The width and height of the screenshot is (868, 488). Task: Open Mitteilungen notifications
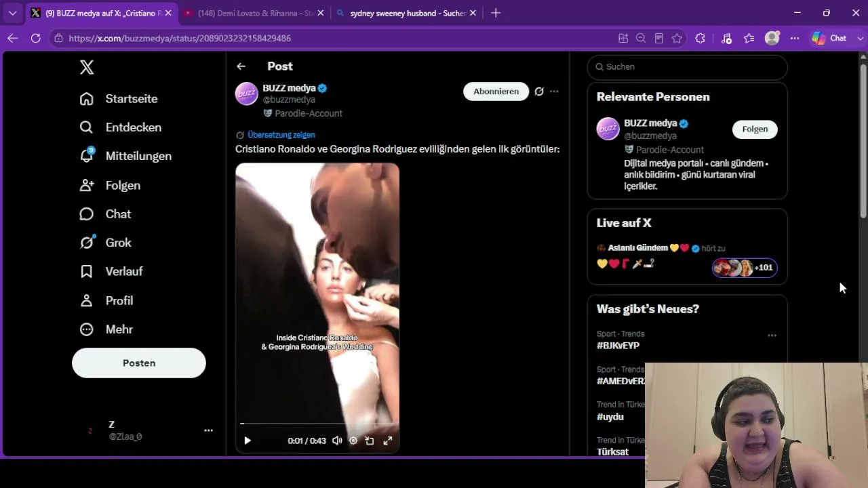(125, 156)
